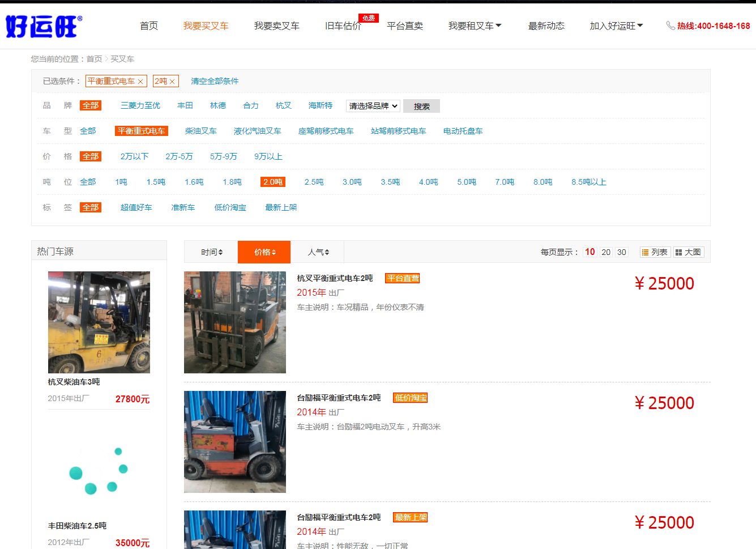Filter by brand 杭叉
Viewport: 756px width, 549px height.
pyautogui.click(x=284, y=105)
